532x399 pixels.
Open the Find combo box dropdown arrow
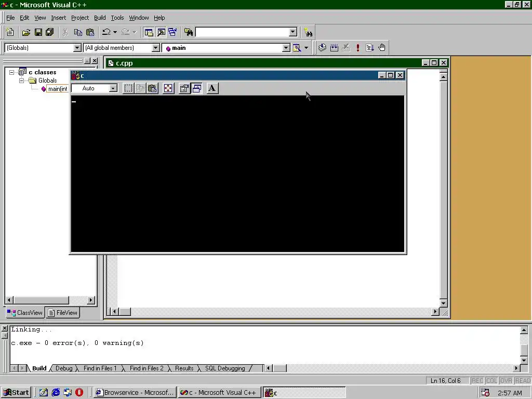(x=293, y=32)
